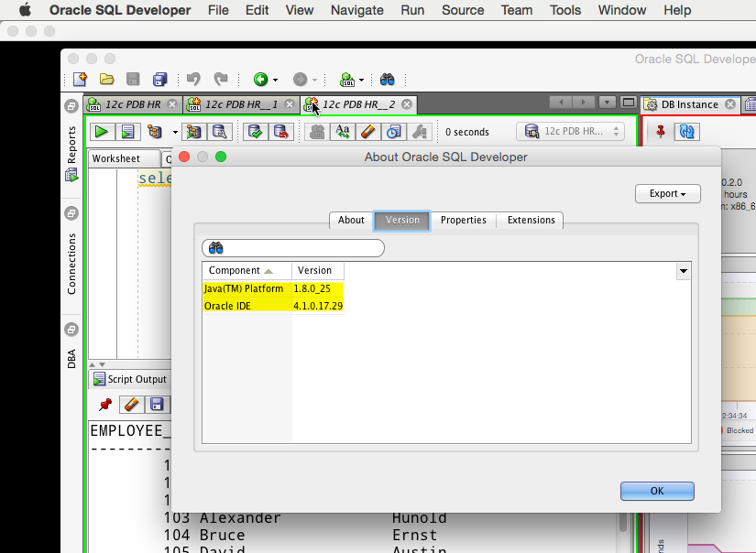The width and height of the screenshot is (756, 553).
Task: Click the Redo arrow icon
Action: click(220, 79)
